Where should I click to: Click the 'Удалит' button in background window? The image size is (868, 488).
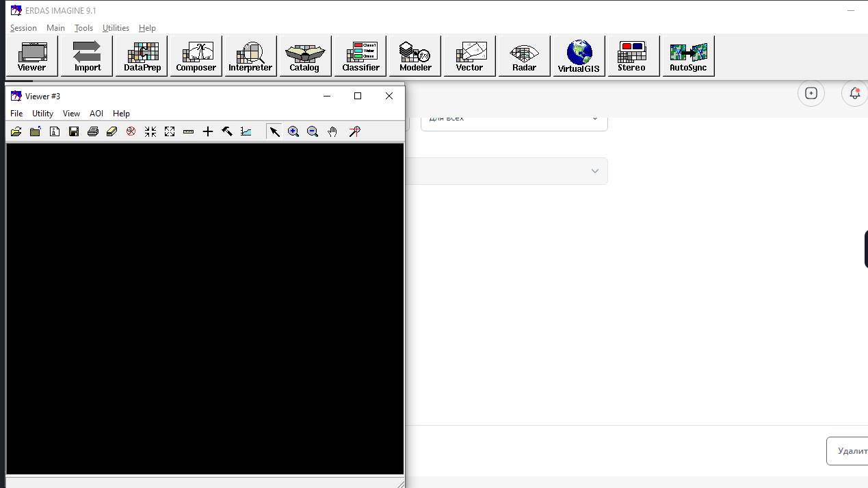(x=847, y=451)
